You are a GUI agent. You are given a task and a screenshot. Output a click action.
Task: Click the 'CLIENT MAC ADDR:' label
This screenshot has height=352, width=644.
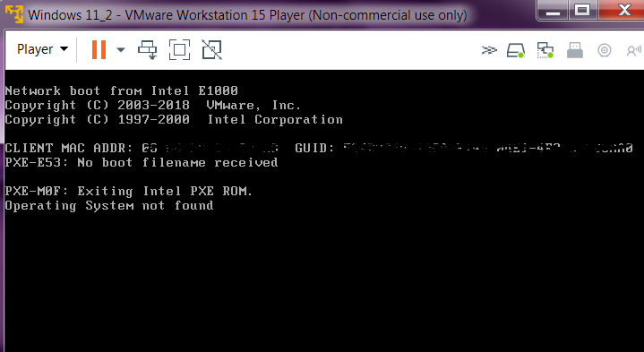click(x=69, y=148)
